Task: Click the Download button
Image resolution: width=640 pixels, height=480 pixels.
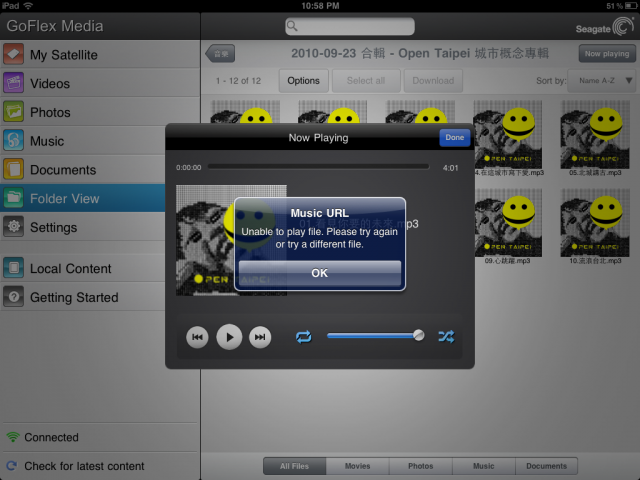Action: (x=433, y=81)
